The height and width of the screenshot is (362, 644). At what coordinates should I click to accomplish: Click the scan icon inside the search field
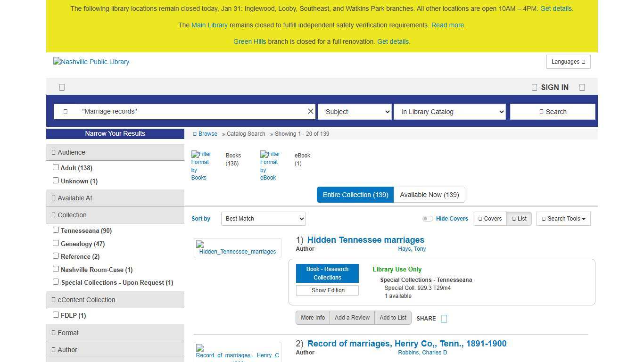66,111
